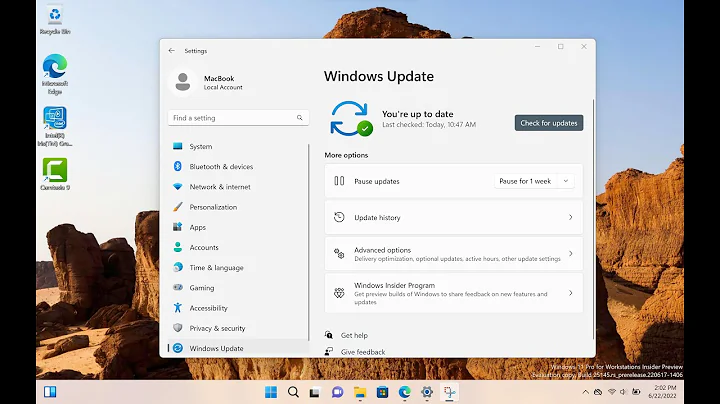Image resolution: width=720 pixels, height=404 pixels.
Task: Open Windows Insider Program
Action: pyautogui.click(x=454, y=293)
